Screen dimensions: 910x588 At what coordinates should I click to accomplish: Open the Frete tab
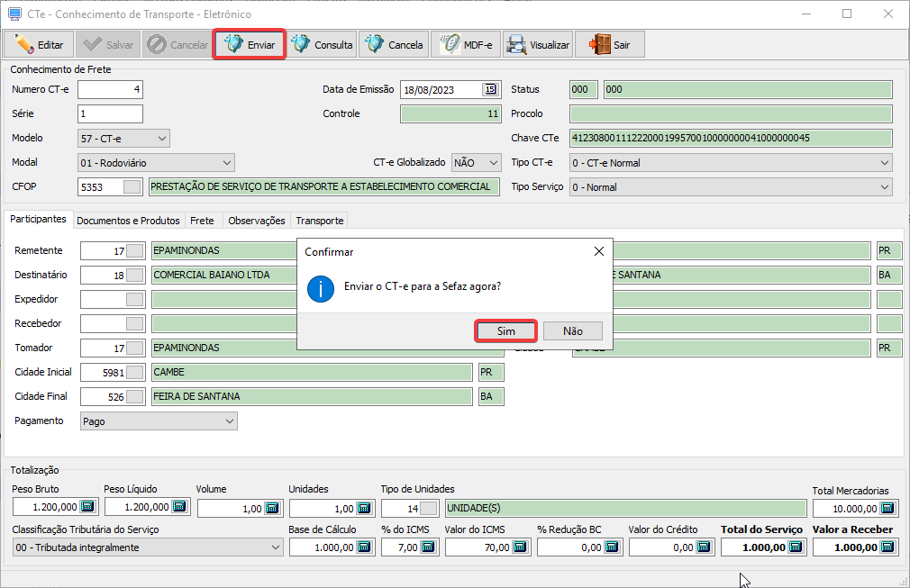coord(202,221)
